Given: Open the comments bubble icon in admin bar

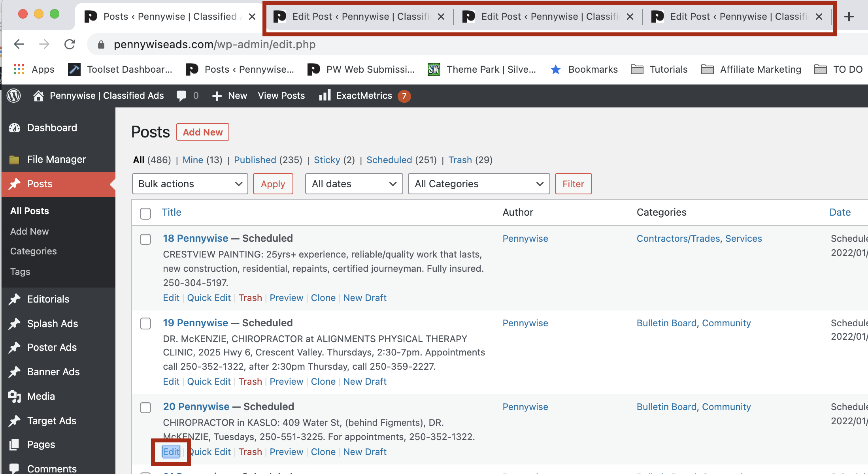Looking at the screenshot, I should [x=181, y=96].
